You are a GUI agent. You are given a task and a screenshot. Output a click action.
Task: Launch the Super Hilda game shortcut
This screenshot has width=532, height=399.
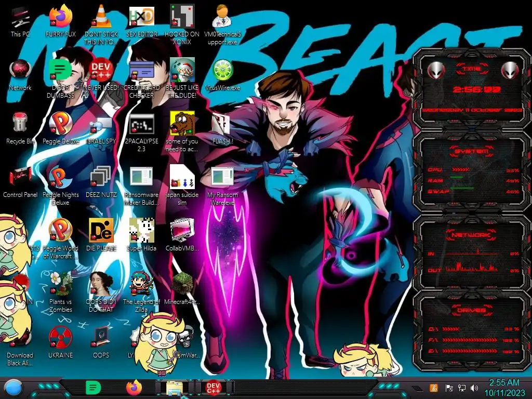[141, 231]
